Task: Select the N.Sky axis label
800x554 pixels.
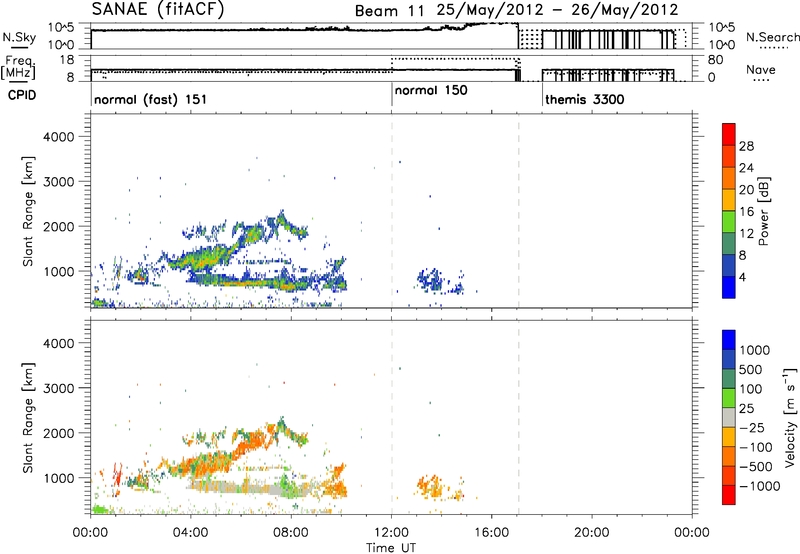Action: click(x=19, y=37)
